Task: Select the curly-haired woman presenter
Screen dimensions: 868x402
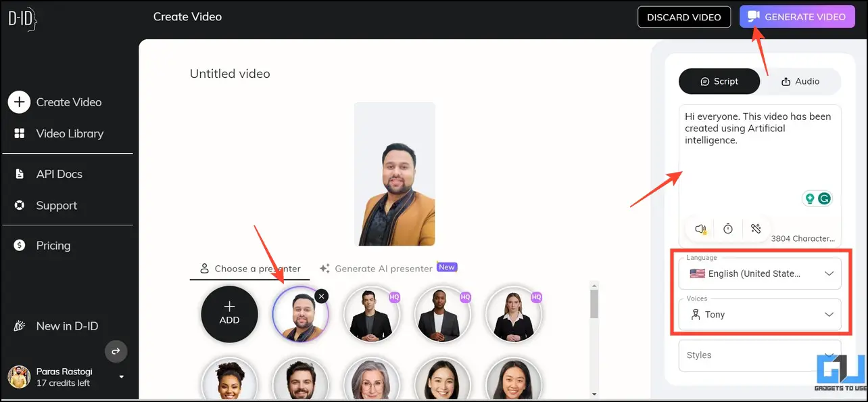Action: coord(229,380)
